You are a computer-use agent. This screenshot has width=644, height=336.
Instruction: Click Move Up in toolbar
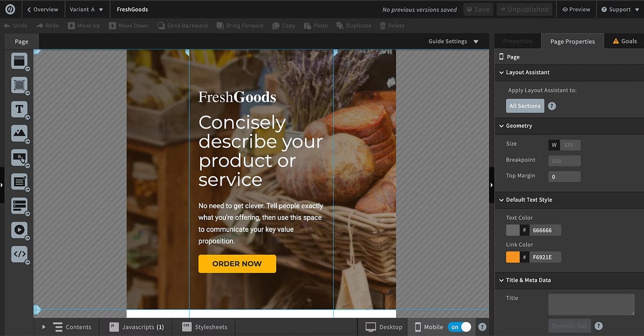84,25
